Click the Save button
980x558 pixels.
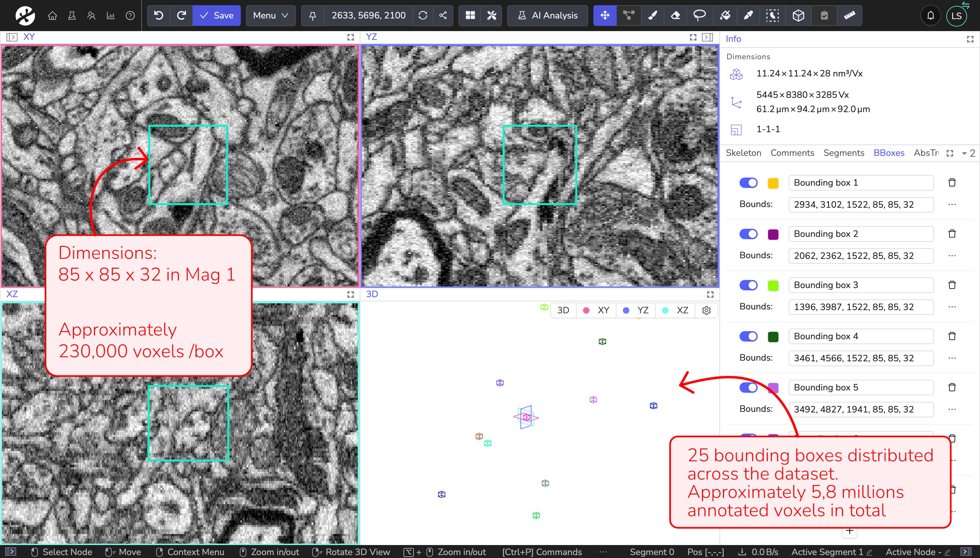[216, 15]
